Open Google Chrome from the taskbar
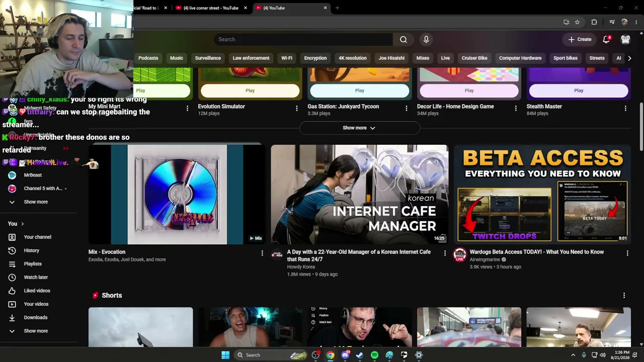 pyautogui.click(x=330, y=355)
